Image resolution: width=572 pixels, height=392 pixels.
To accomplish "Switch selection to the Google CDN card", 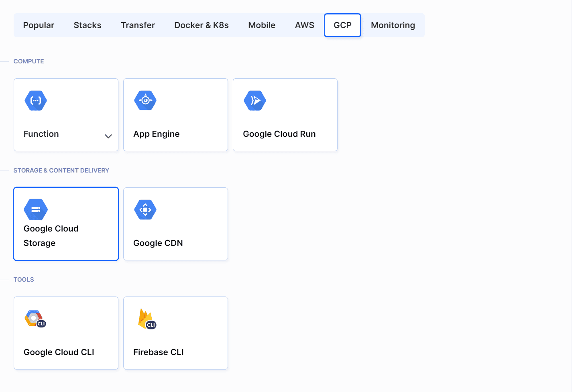I will tap(175, 223).
